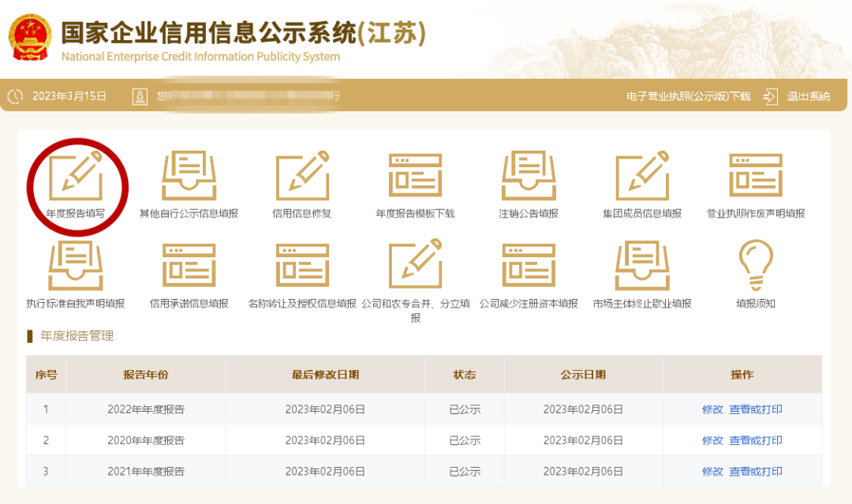852x504 pixels.
Task: Open 营业执照作废声明填报 icon
Action: tap(755, 175)
